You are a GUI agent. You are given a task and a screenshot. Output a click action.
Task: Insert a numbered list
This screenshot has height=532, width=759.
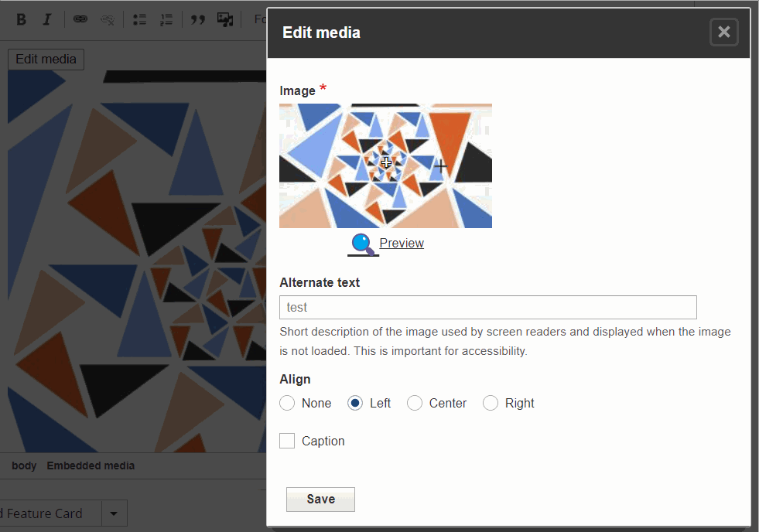click(166, 19)
